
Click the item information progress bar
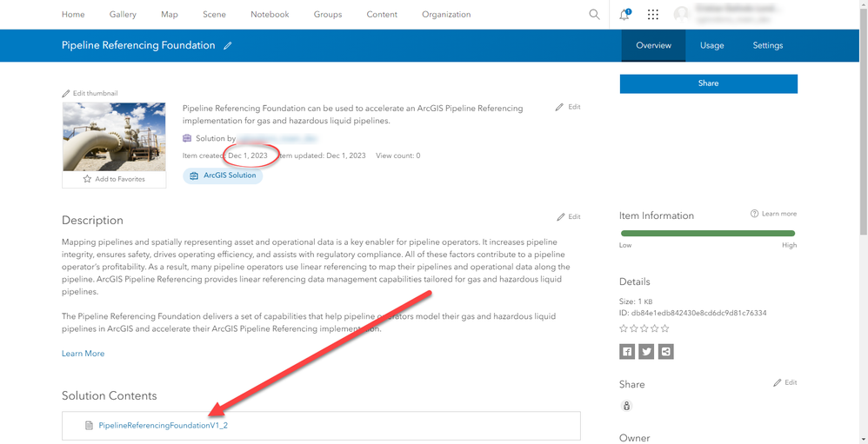click(708, 234)
